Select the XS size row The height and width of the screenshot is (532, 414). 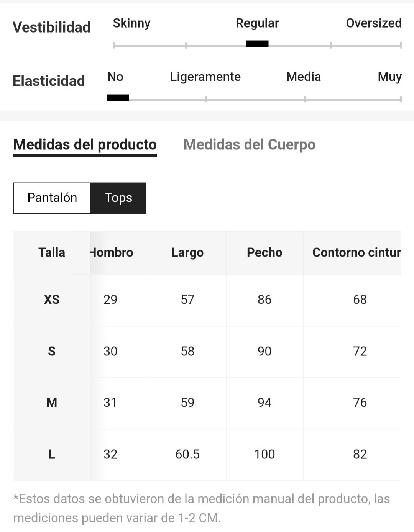click(207, 300)
